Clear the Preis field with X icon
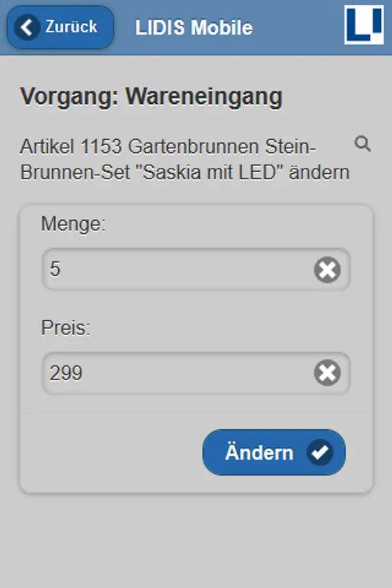The width and height of the screenshot is (392, 588). (x=327, y=373)
